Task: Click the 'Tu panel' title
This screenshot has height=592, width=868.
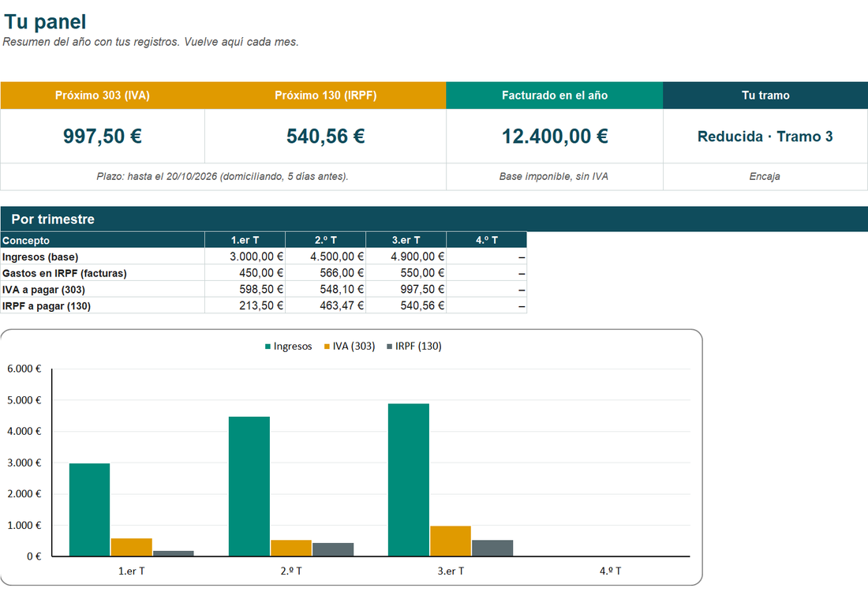Action: point(45,22)
